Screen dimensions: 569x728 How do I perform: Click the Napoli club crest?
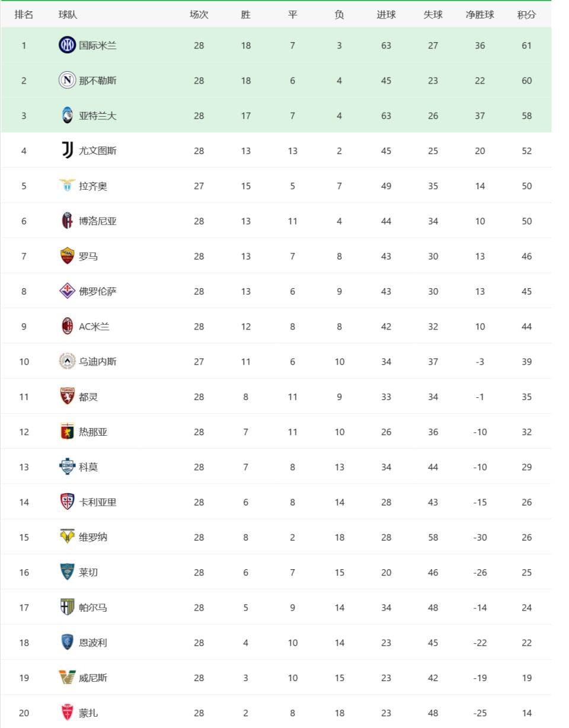pyautogui.click(x=67, y=80)
